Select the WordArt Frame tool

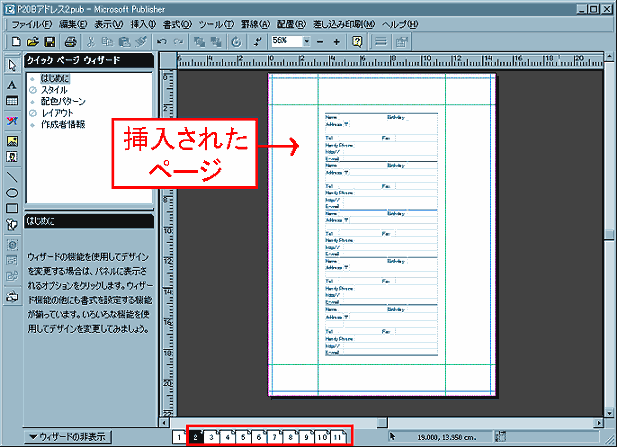click(x=12, y=120)
